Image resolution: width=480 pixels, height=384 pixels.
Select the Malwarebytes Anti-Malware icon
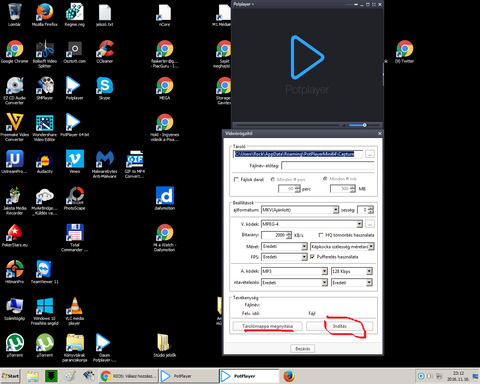105,164
